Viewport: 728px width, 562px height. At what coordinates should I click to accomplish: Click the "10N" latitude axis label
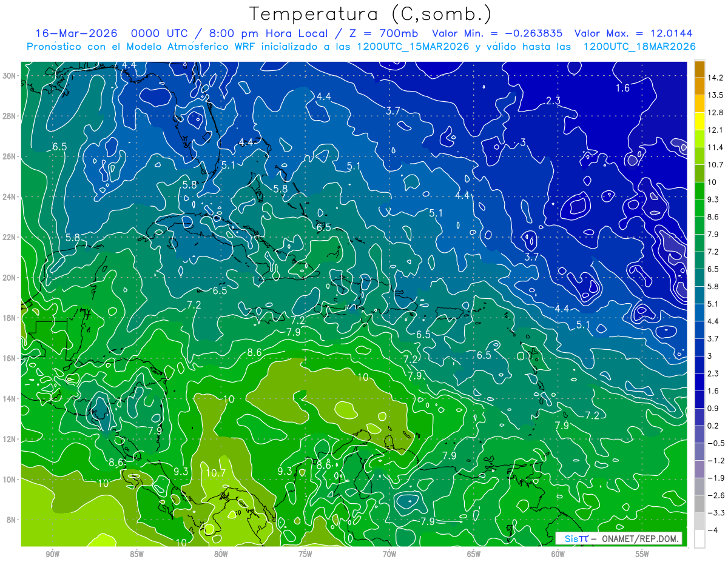pyautogui.click(x=10, y=480)
